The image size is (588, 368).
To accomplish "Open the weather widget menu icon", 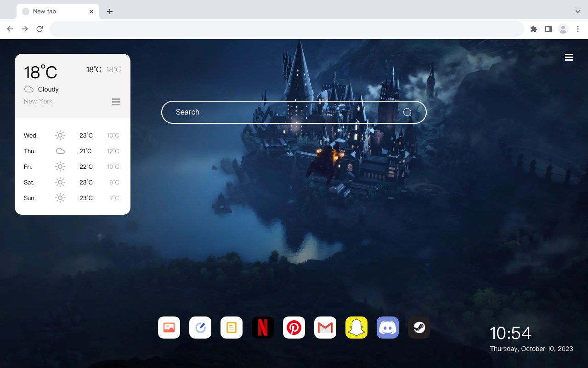I will (116, 102).
